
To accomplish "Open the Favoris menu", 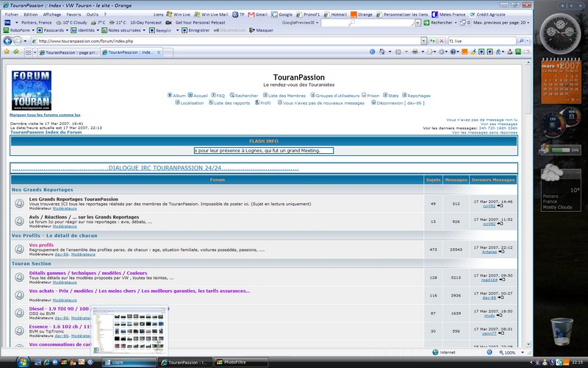I will [x=74, y=14].
